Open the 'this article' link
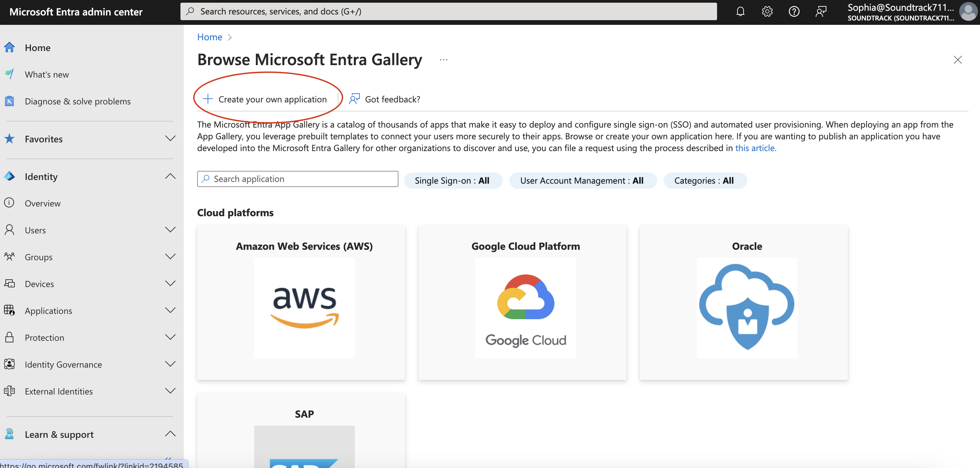 click(x=755, y=148)
